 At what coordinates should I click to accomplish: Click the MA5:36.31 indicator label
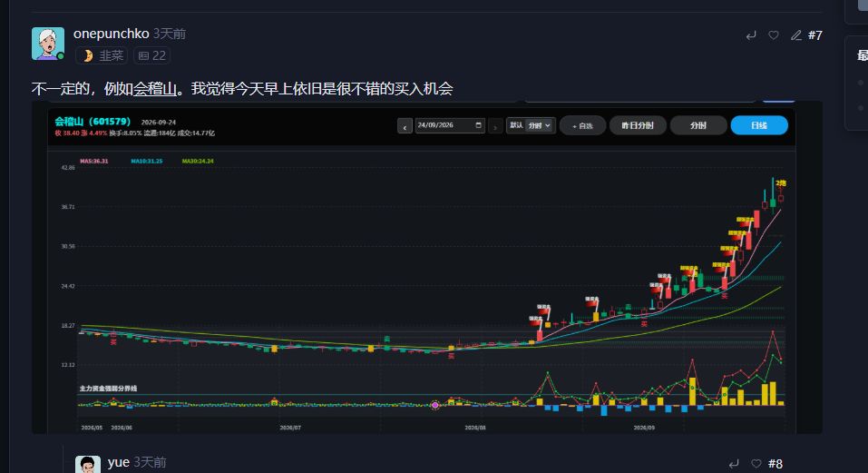[94, 162]
